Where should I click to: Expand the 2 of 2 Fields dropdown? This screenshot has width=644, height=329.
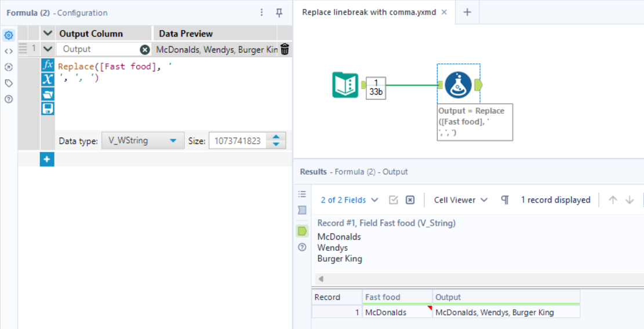(x=350, y=200)
